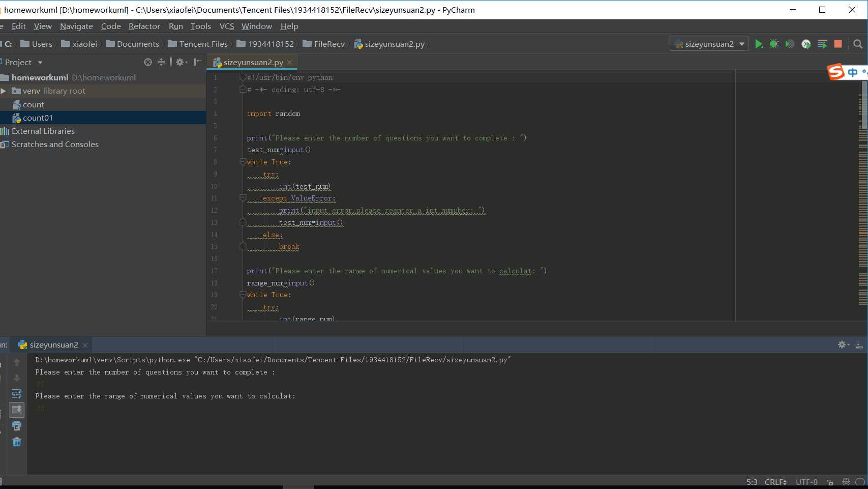Image resolution: width=868 pixels, height=489 pixels.
Task: Collapse the except ValueError fold at line 11
Action: pyautogui.click(x=243, y=198)
